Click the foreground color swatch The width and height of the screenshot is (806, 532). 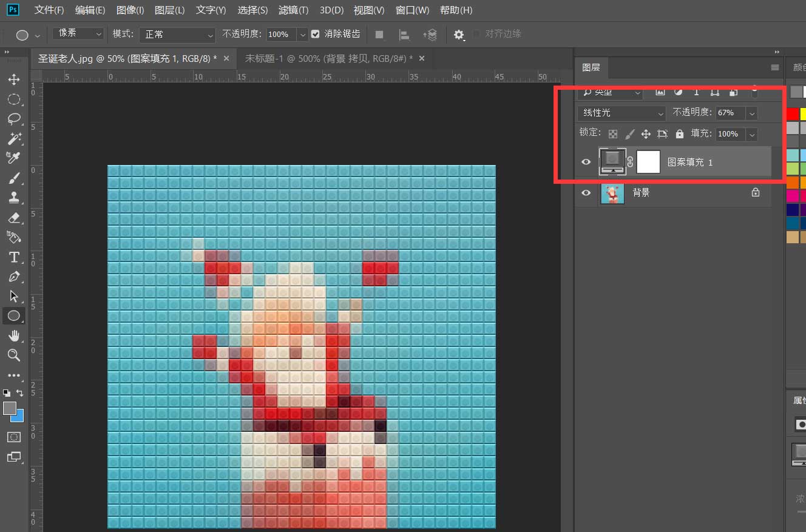tap(8, 408)
